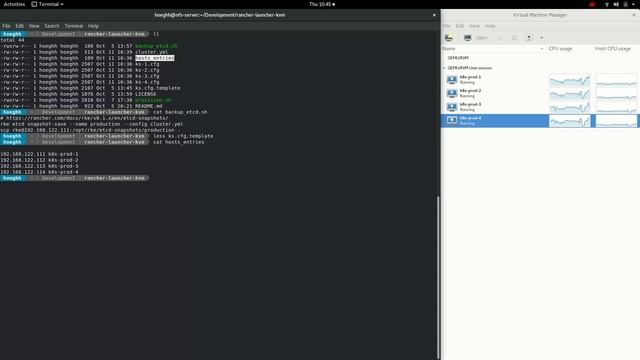
Task: Click the k8s-prod-2 CPU usage graph
Action: 569,93
